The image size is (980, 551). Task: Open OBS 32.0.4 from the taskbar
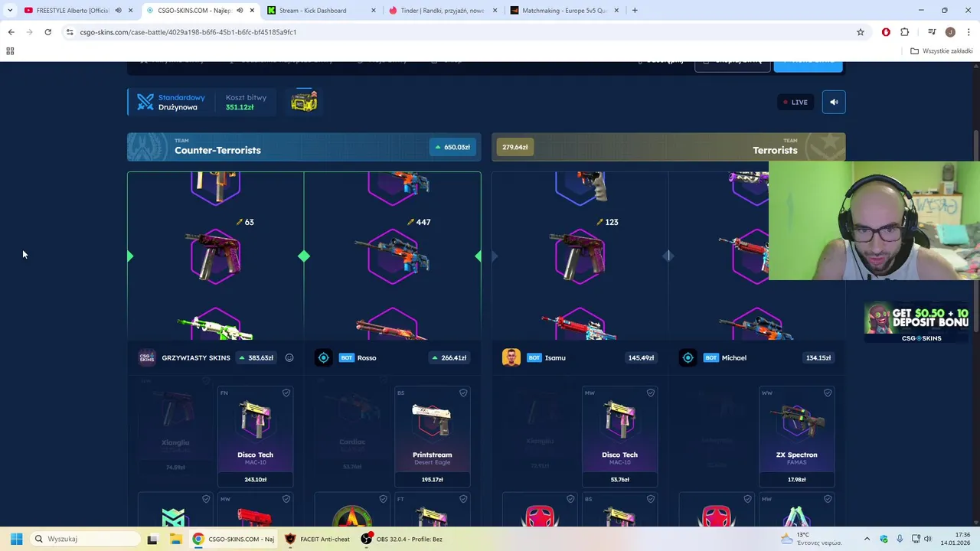point(403,539)
